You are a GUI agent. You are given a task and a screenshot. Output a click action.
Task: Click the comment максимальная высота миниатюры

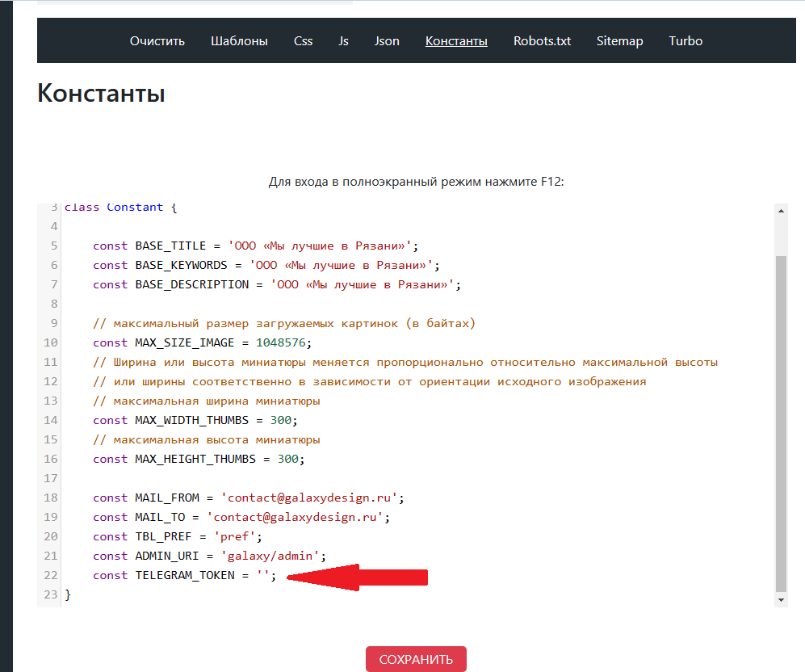point(207,440)
